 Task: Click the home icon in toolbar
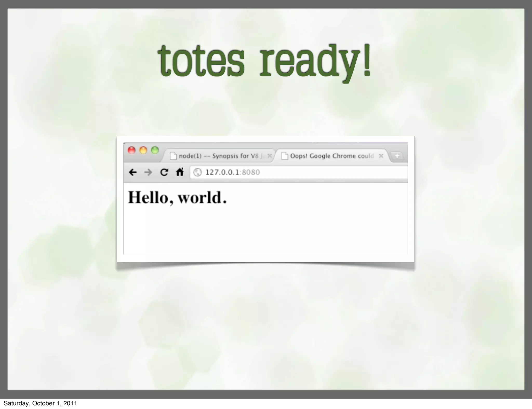[180, 172]
